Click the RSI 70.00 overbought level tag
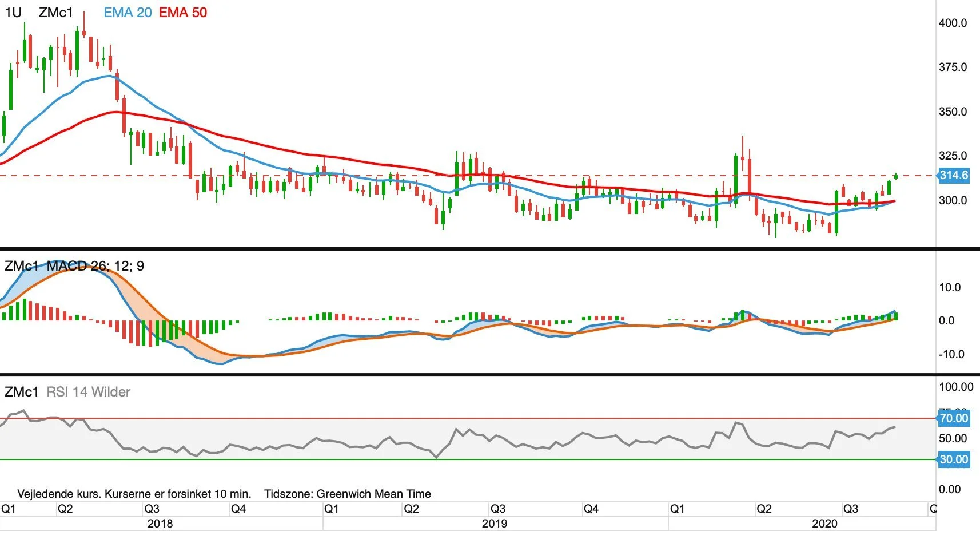This screenshot has height=551, width=980. [954, 418]
